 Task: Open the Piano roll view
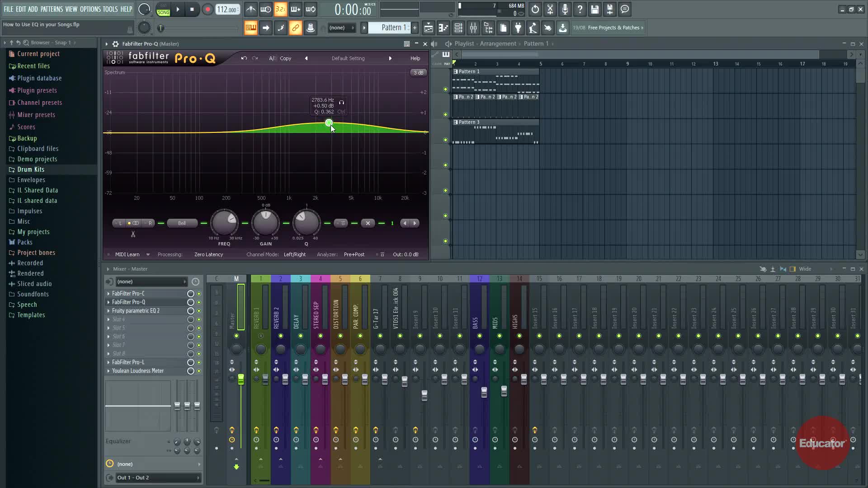click(x=443, y=28)
